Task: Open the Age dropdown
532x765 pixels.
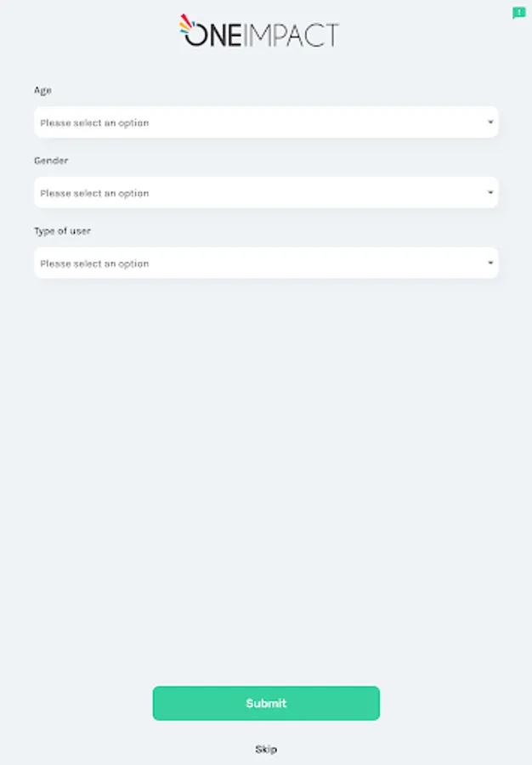Action: point(266,122)
